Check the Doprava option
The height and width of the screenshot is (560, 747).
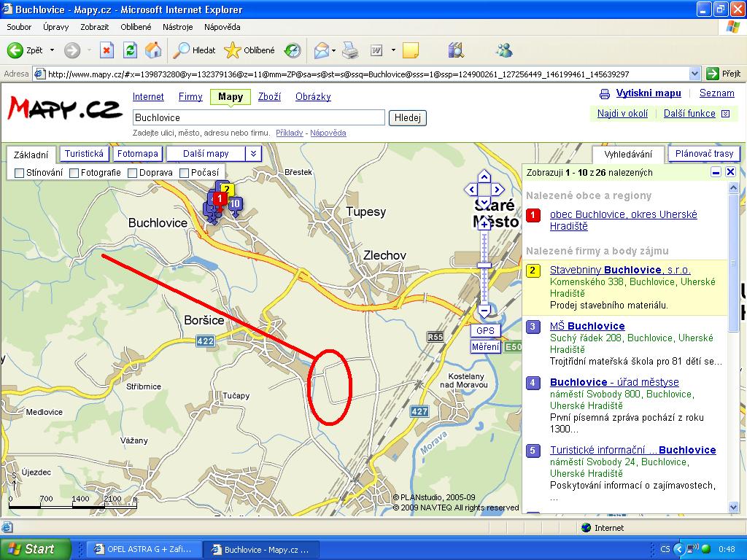(133, 173)
